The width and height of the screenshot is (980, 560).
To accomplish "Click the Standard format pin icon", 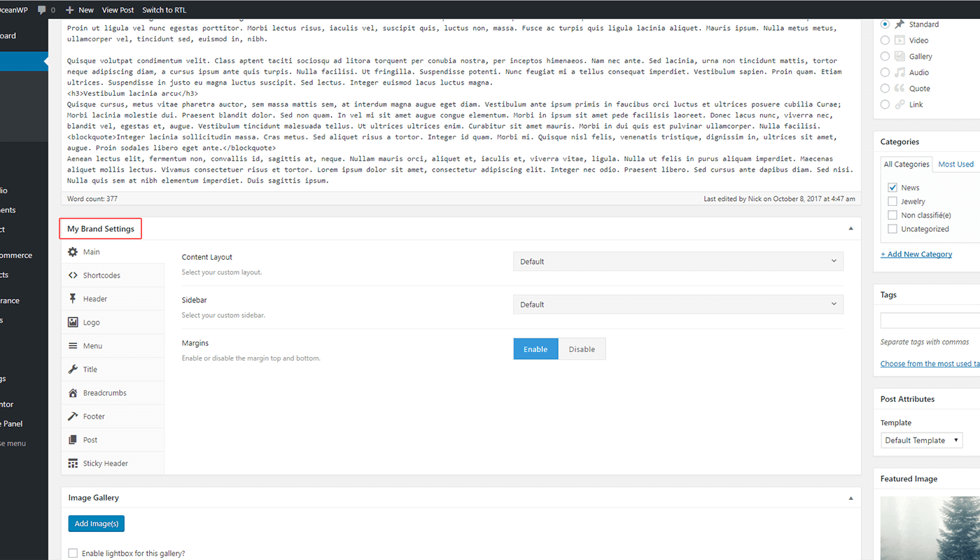I will pos(899,24).
